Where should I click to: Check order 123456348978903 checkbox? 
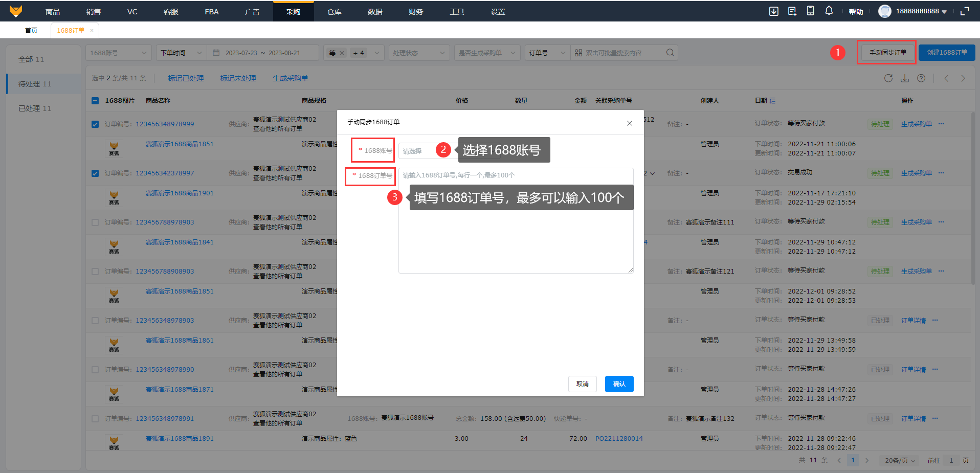coord(95,320)
